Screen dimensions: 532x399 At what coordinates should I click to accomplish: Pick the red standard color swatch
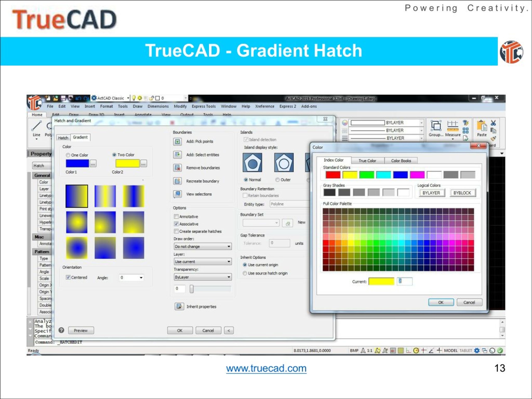(333, 175)
